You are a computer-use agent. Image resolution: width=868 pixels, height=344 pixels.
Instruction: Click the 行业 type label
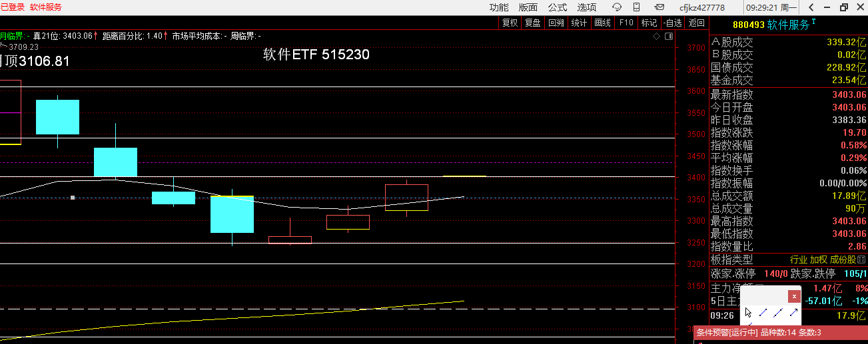(x=799, y=259)
